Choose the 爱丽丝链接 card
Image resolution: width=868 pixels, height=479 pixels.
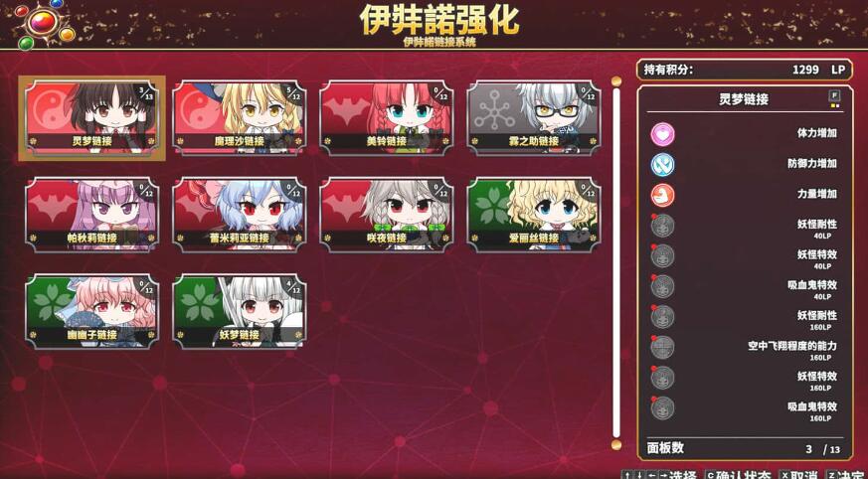534,215
